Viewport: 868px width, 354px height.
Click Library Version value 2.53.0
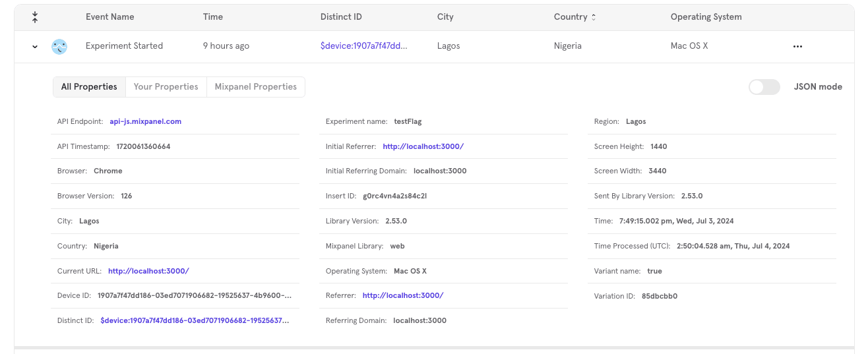[396, 221]
